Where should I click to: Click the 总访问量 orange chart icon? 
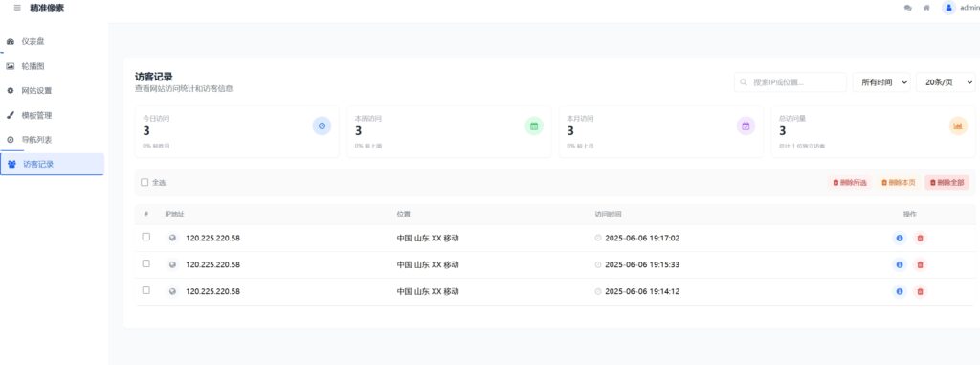[957, 125]
